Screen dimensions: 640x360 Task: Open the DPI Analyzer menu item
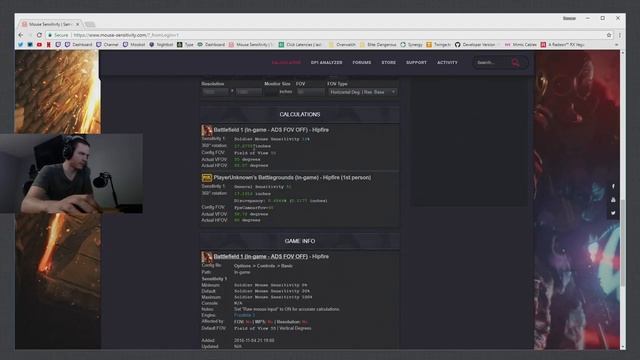pos(327,62)
